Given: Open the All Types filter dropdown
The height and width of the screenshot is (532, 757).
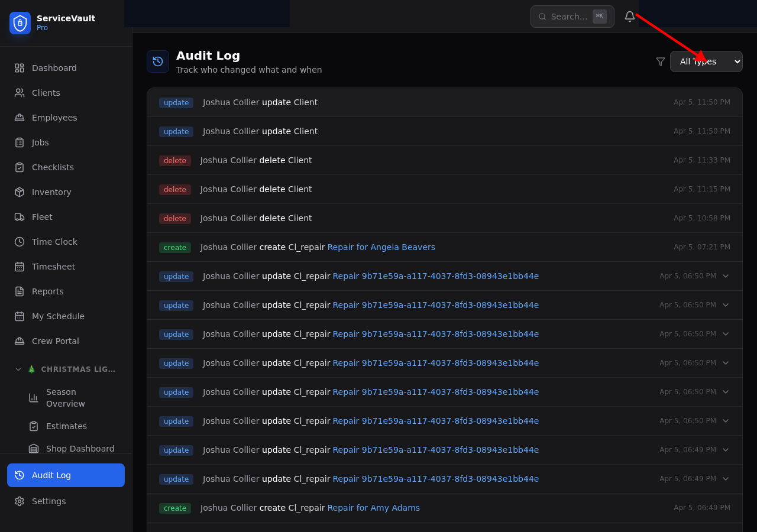Looking at the screenshot, I should pyautogui.click(x=706, y=61).
